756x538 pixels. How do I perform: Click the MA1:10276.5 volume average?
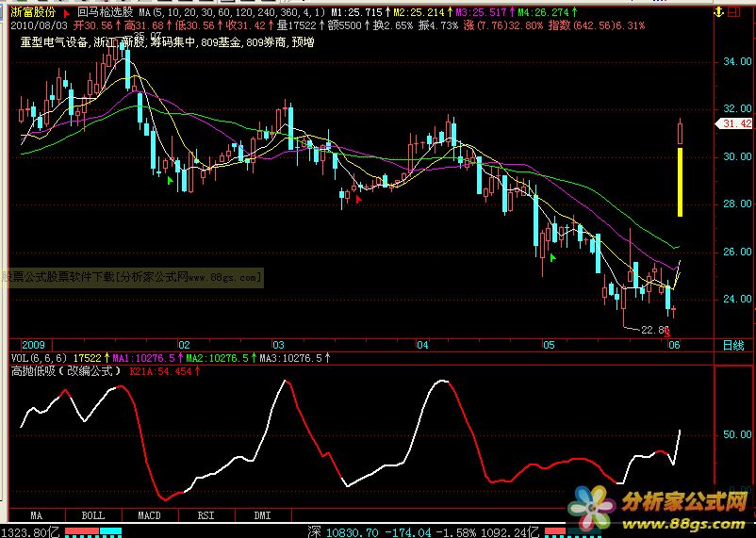click(143, 358)
